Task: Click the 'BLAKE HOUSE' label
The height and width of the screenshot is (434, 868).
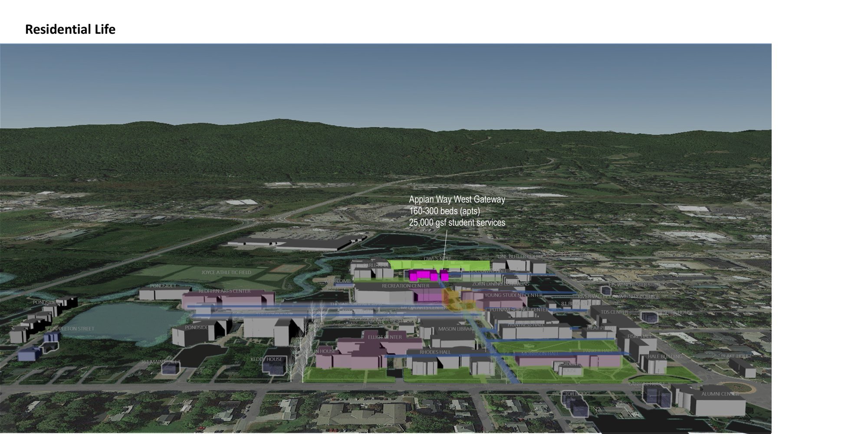Action: (x=736, y=356)
